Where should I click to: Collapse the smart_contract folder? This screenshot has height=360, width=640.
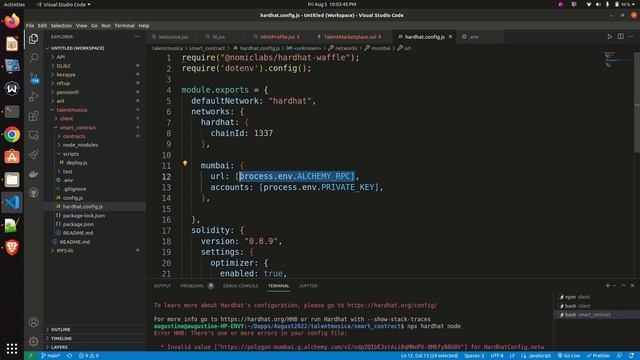point(77,127)
